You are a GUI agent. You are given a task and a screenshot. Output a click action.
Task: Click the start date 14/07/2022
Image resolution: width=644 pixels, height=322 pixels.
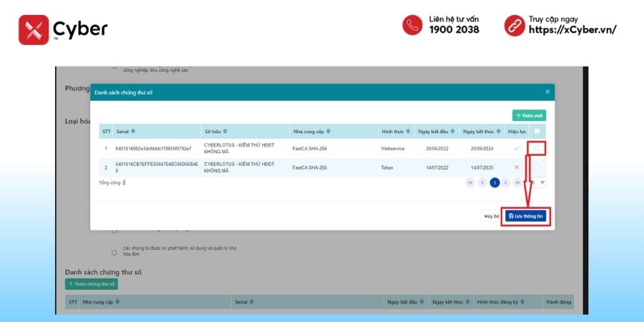pos(437,167)
